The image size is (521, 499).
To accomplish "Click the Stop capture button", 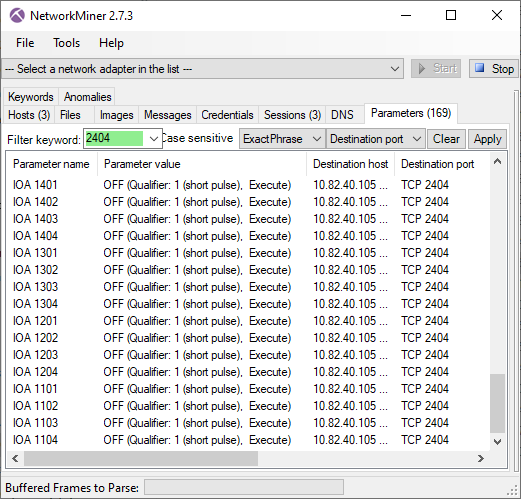I will tap(494, 69).
